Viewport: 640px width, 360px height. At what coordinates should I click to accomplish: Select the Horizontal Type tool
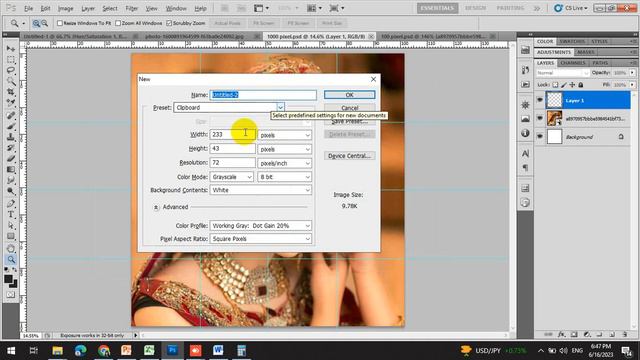coord(11,215)
